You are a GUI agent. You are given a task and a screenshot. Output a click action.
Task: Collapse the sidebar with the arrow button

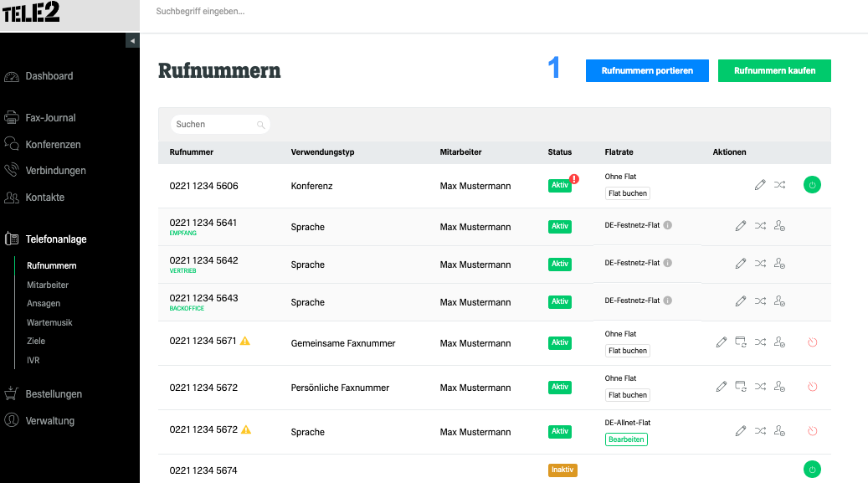(132, 40)
